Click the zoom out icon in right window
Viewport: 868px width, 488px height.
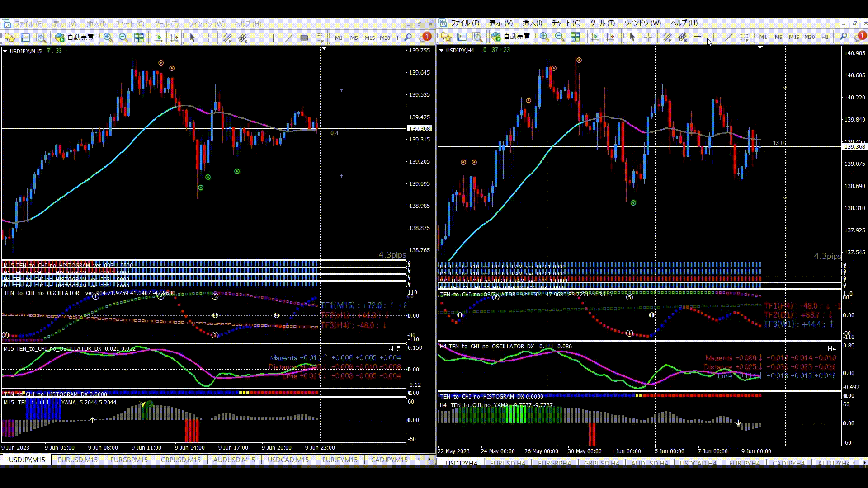coord(559,37)
